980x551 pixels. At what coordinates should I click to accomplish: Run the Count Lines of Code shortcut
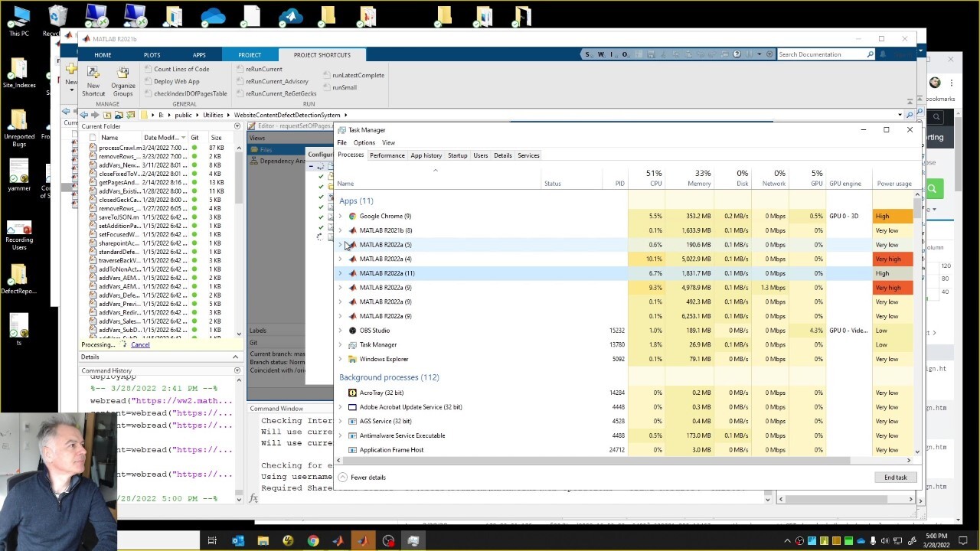(181, 69)
